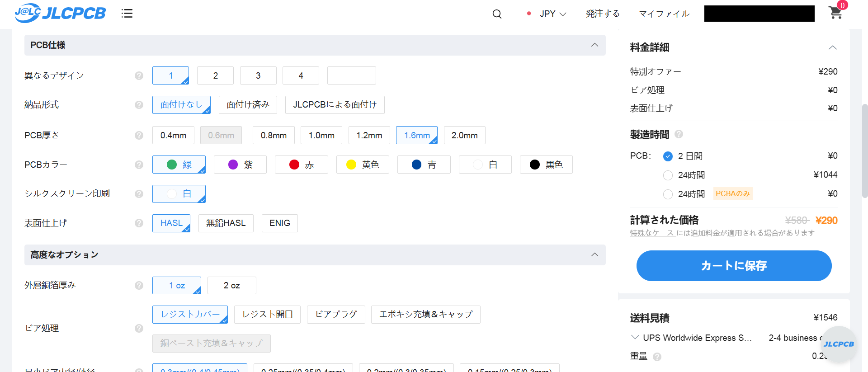Open the 発注する menu
The width and height of the screenshot is (868, 372).
[602, 14]
